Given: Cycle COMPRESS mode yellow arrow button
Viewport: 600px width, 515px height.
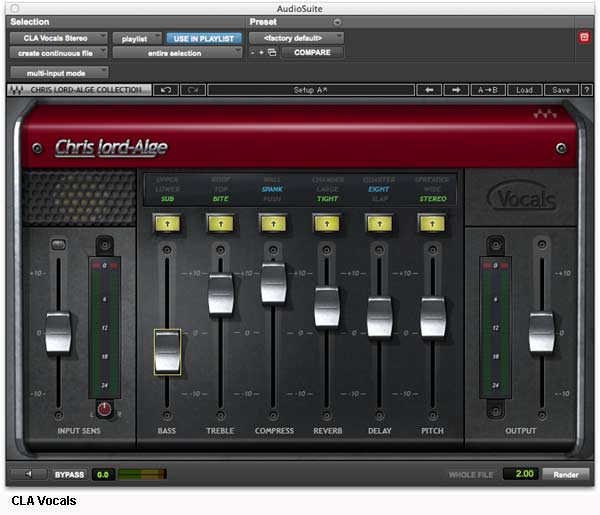Looking at the screenshot, I should coord(273,224).
